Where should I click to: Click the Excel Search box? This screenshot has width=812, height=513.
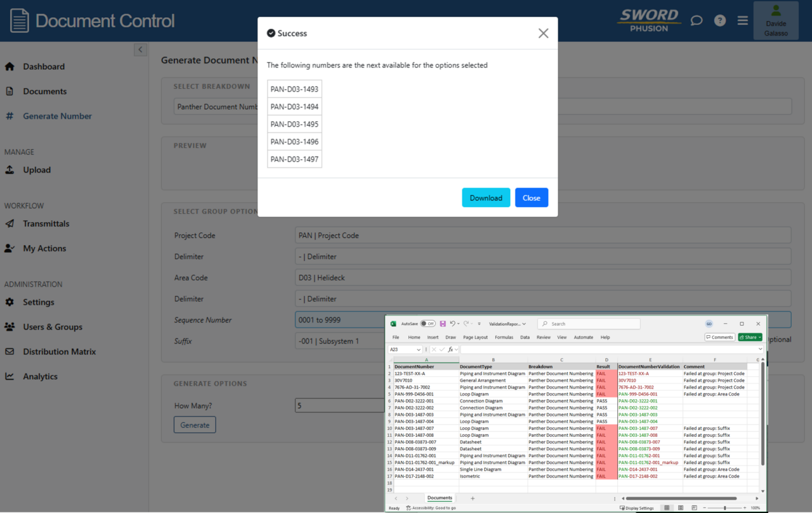[589, 324]
